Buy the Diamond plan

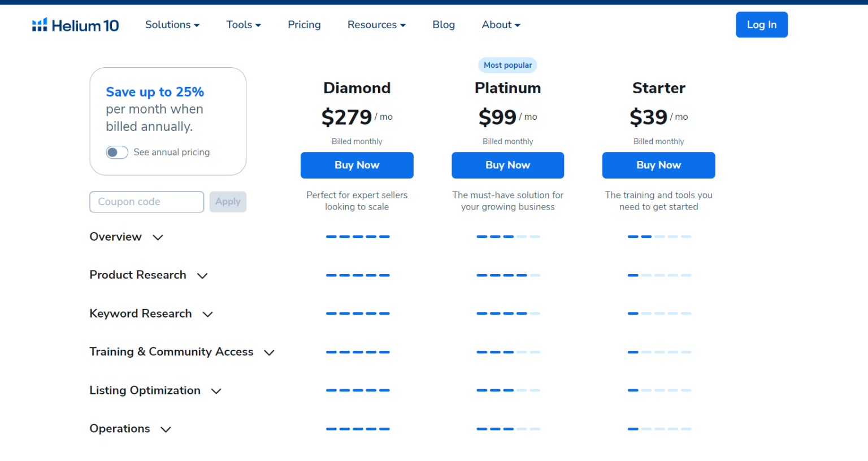pyautogui.click(x=357, y=165)
